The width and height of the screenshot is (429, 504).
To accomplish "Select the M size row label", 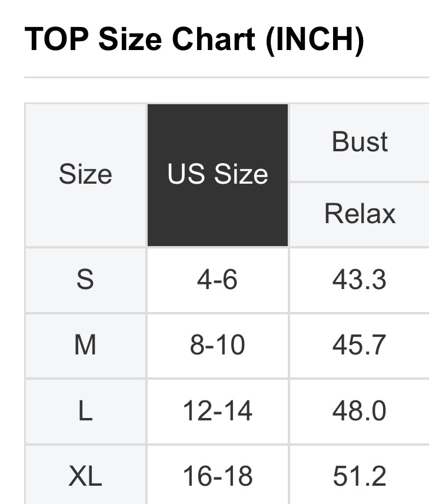I will tap(85, 346).
